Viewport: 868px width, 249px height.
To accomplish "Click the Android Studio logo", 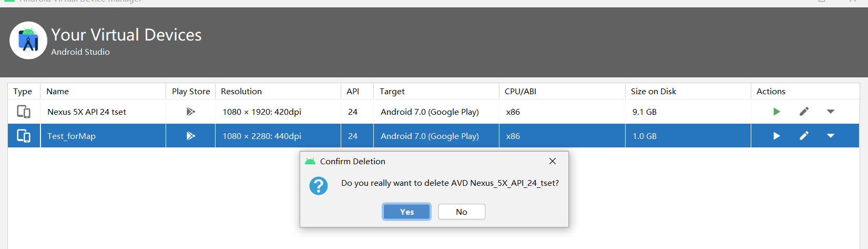I will tap(28, 41).
